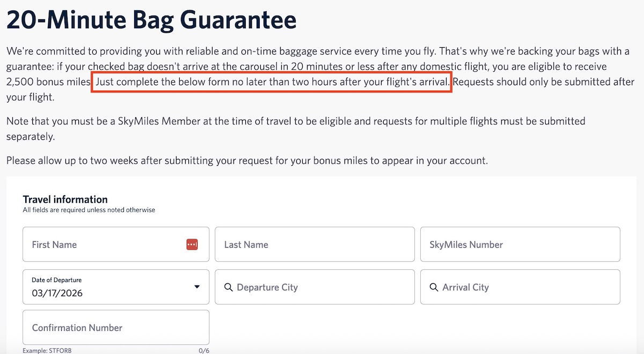Click the 0/6 character counter
The width and height of the screenshot is (644, 354).
pyautogui.click(x=203, y=351)
